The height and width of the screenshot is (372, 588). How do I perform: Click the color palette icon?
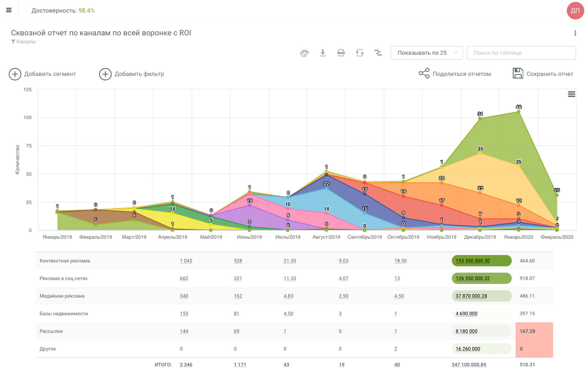(x=304, y=53)
